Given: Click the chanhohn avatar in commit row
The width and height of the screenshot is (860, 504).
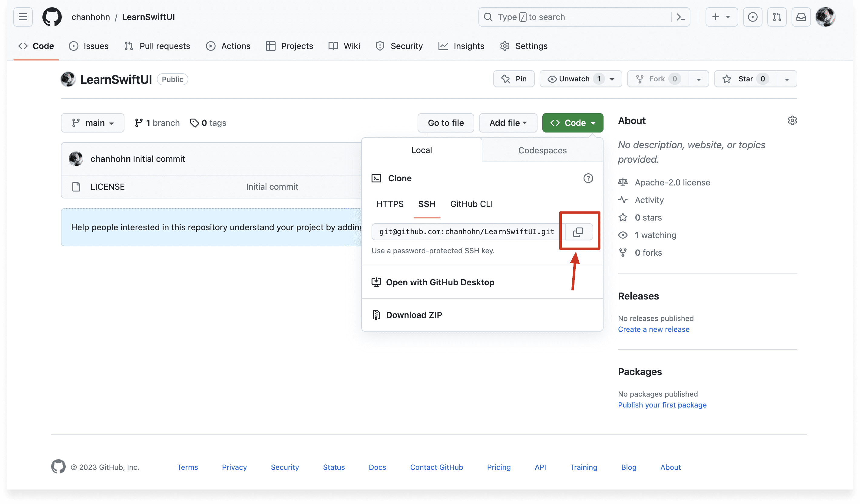Looking at the screenshot, I should (x=76, y=159).
